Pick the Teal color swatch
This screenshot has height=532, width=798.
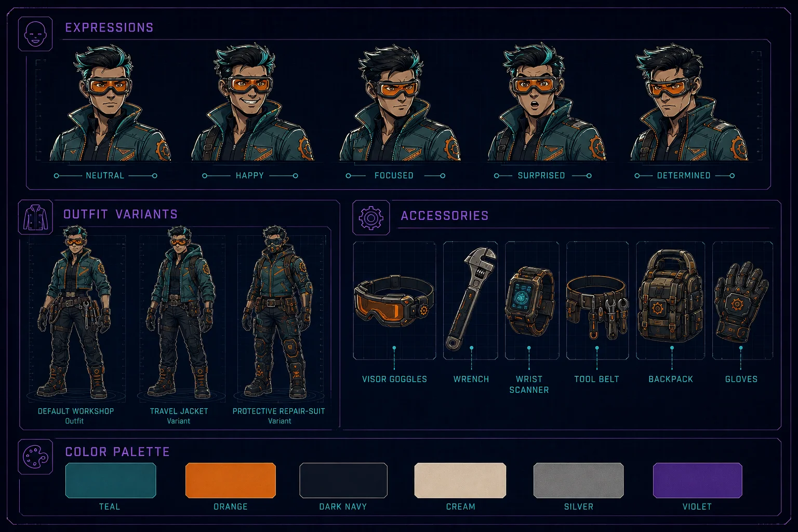111,481
